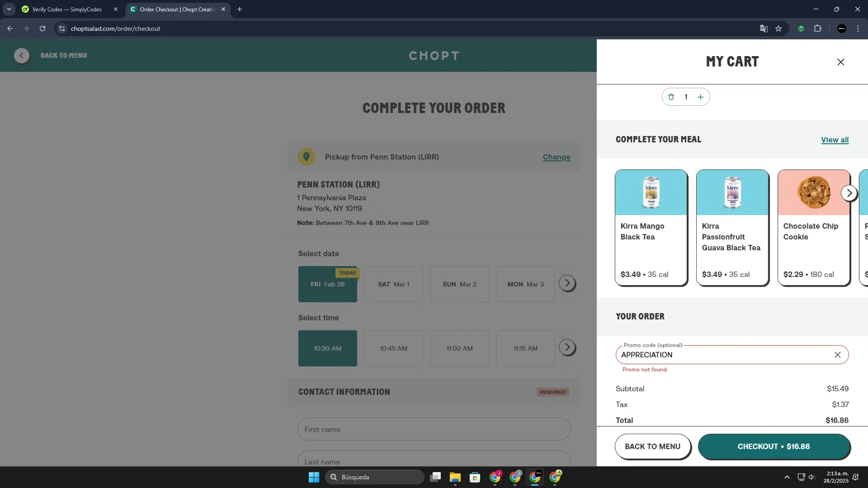Select MON Mar 3 date
Screen dimensions: 868x488
525,284
